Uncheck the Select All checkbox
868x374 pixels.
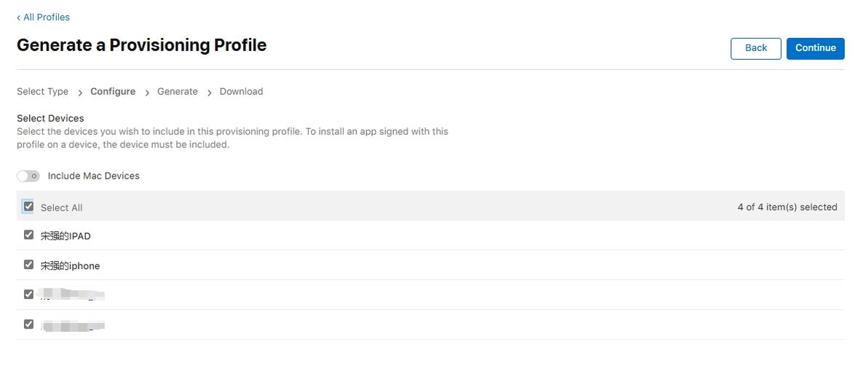pyautogui.click(x=28, y=206)
